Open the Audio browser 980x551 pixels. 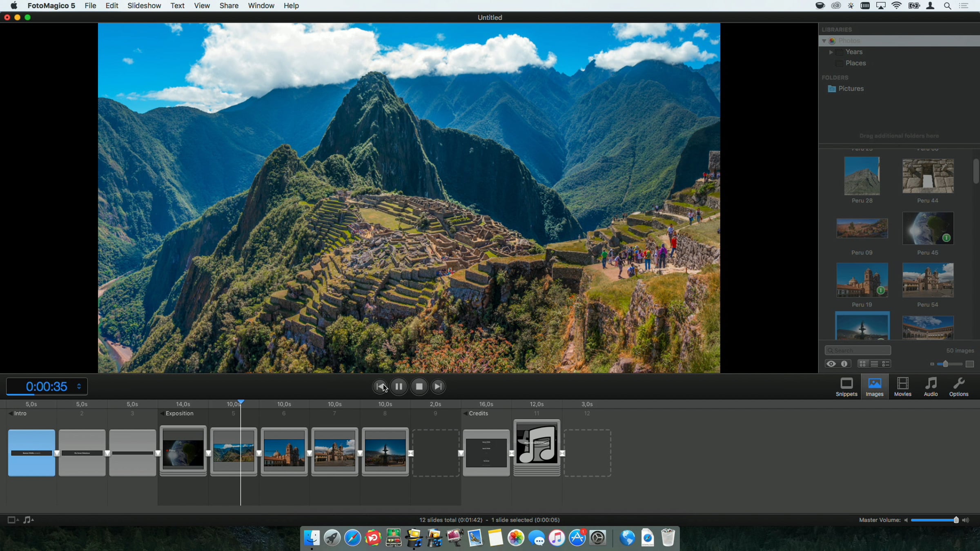pos(931,387)
